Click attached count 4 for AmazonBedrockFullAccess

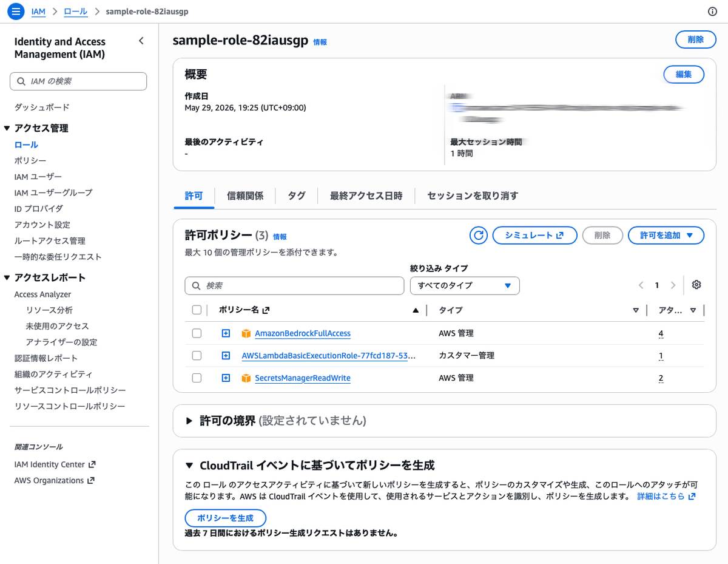pos(661,333)
